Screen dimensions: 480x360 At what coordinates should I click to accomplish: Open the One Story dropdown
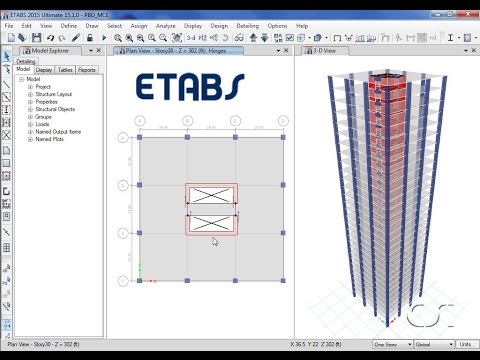[x=392, y=344]
